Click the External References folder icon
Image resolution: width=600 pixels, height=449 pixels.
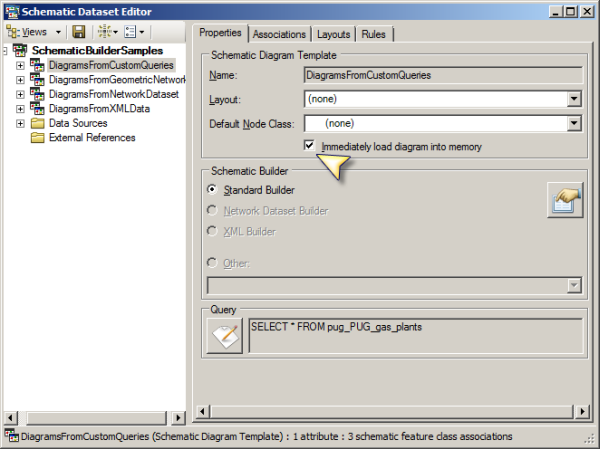click(37, 138)
